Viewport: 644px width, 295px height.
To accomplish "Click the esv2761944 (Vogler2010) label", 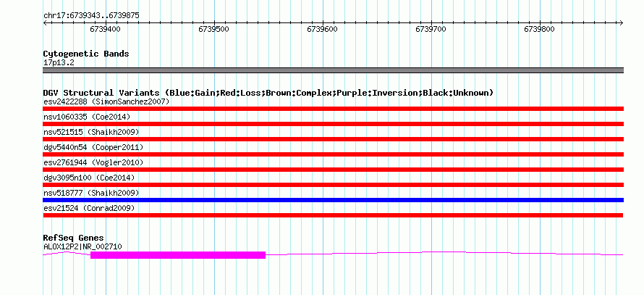I will pos(93,162).
